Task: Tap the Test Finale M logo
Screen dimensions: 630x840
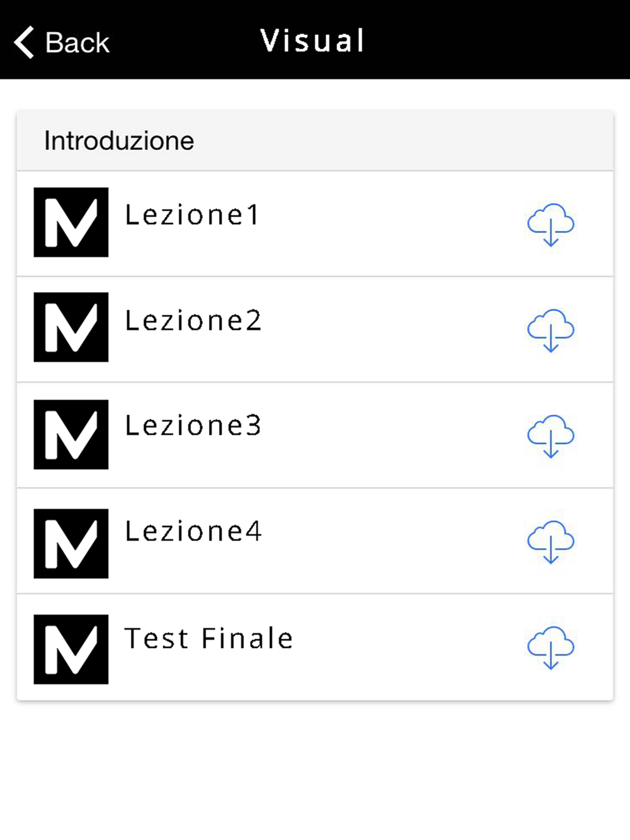Action: click(71, 649)
